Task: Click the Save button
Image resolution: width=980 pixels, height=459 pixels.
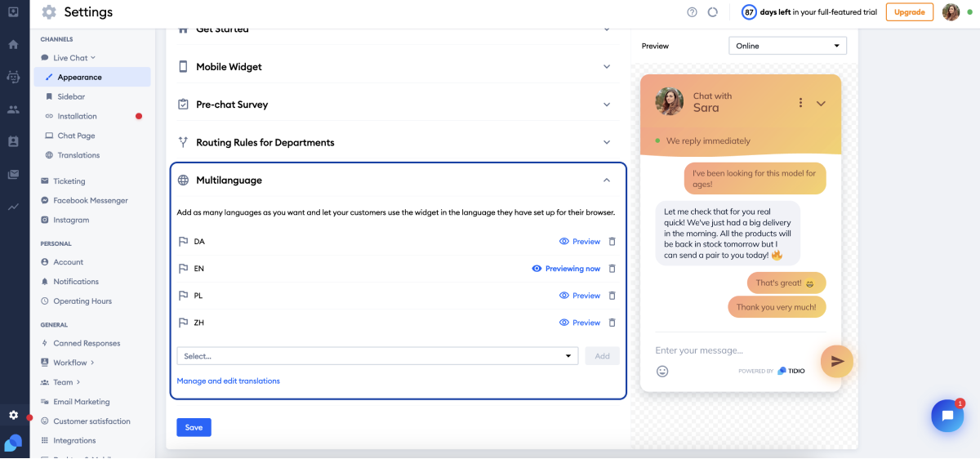Action: pyautogui.click(x=194, y=427)
